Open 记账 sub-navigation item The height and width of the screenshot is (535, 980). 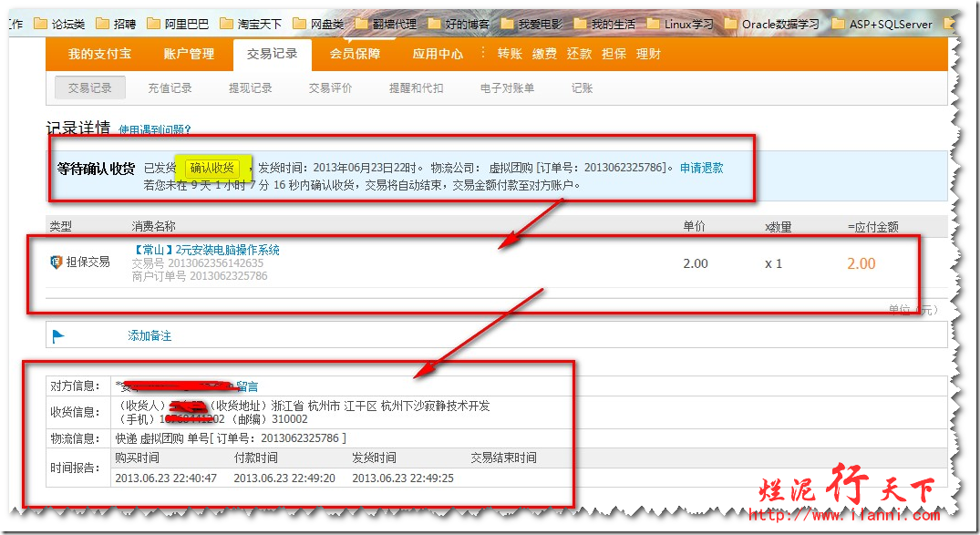582,88
